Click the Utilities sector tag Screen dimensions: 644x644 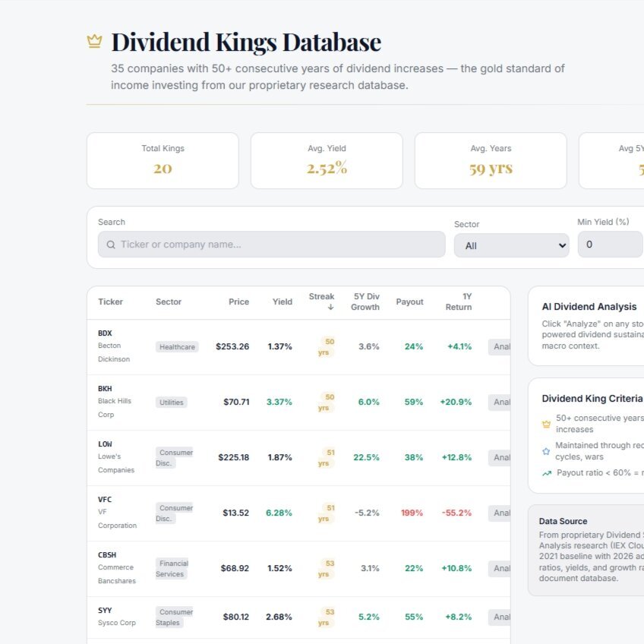tap(172, 402)
